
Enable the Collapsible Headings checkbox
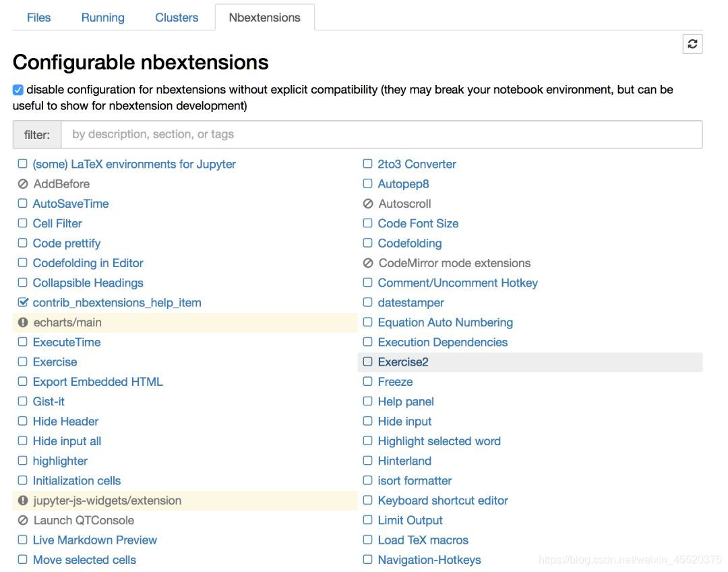(23, 283)
